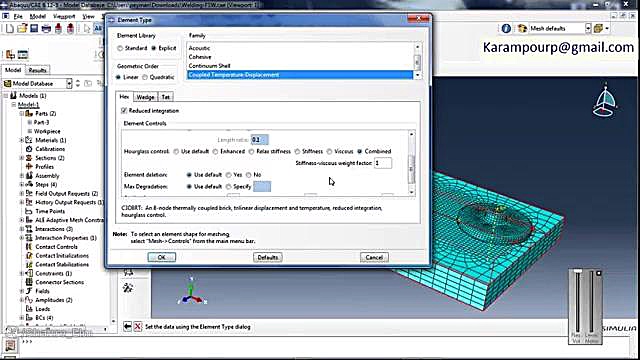Click OK in Element Type dialog
The height and width of the screenshot is (360, 640).
[x=162, y=257]
